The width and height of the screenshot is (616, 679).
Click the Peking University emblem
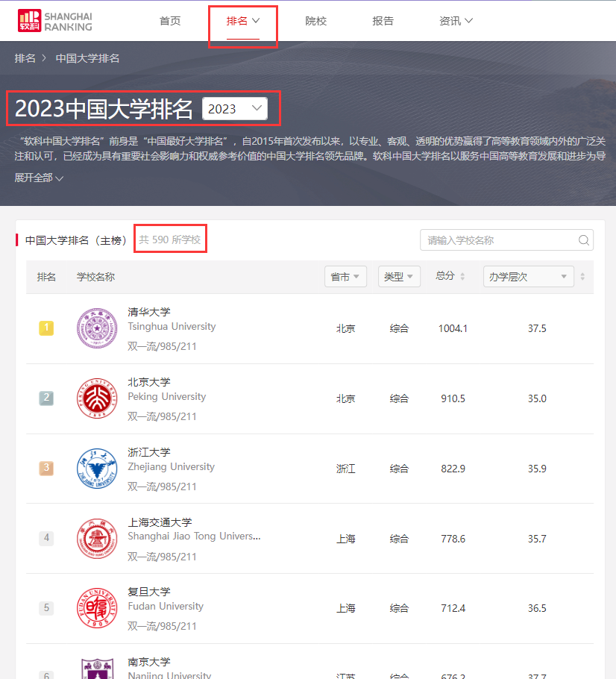[97, 398]
